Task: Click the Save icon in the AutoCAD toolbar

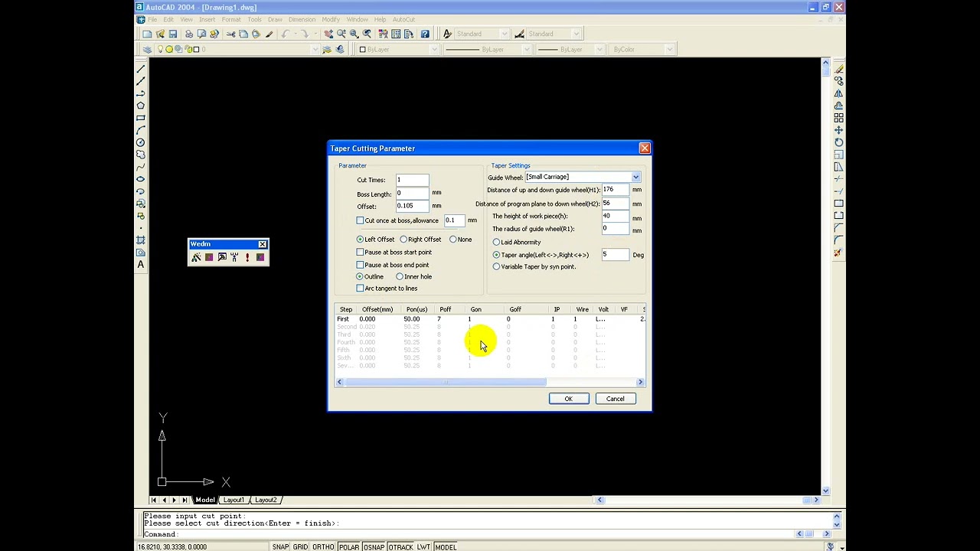Action: point(173,34)
